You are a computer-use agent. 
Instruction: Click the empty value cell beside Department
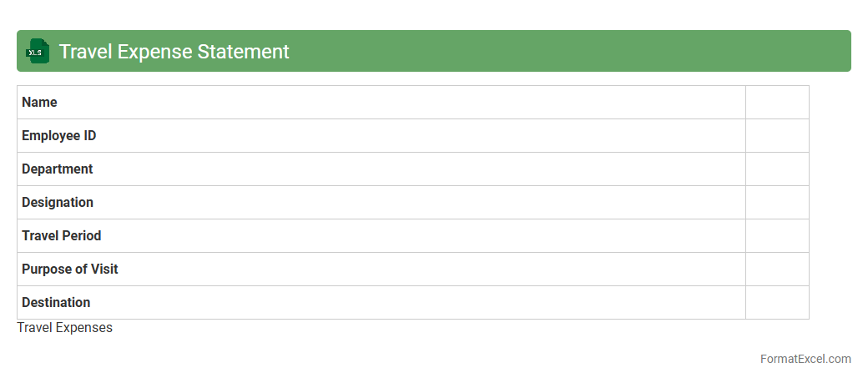coord(777,169)
